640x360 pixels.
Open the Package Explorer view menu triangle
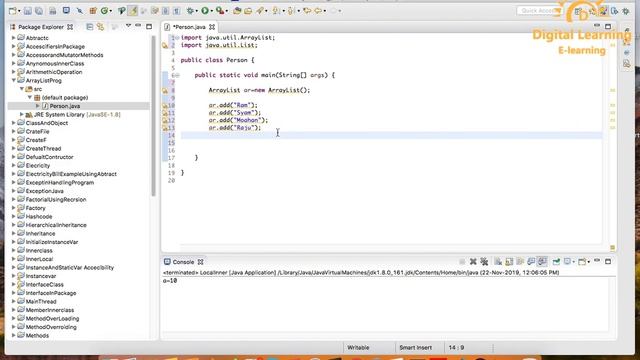tap(128, 26)
